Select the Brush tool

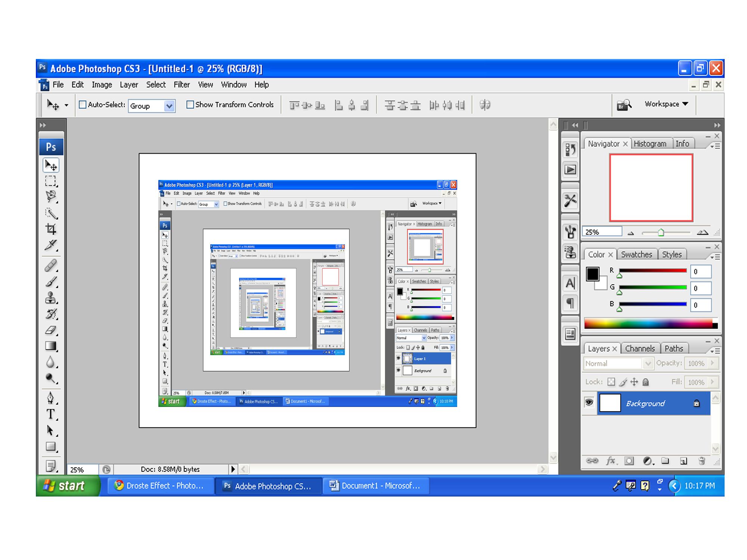pyautogui.click(x=51, y=282)
